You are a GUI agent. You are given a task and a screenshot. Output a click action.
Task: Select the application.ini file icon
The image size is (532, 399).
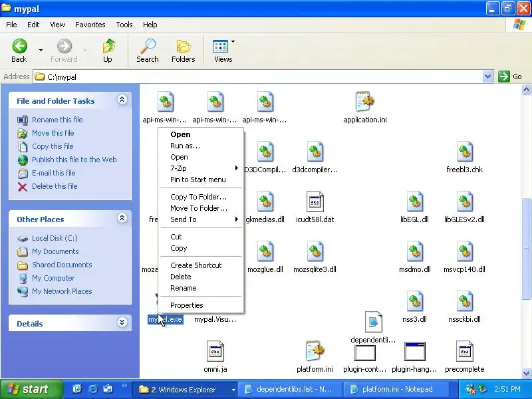click(364, 101)
